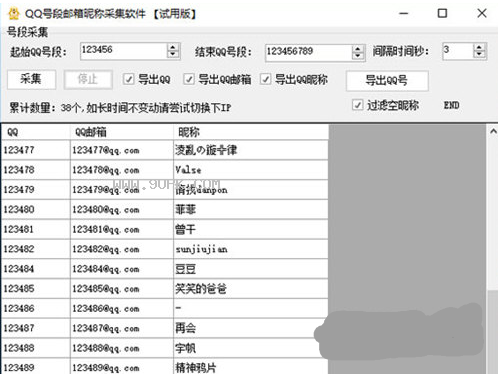Click the nickname 曾干
The width and height of the screenshot is (498, 374).
pyautogui.click(x=251, y=229)
